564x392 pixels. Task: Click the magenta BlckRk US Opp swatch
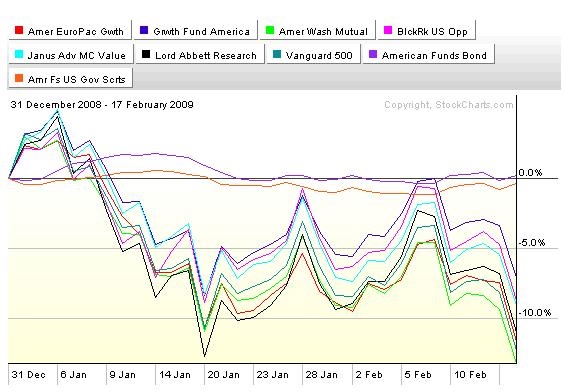coord(388,30)
